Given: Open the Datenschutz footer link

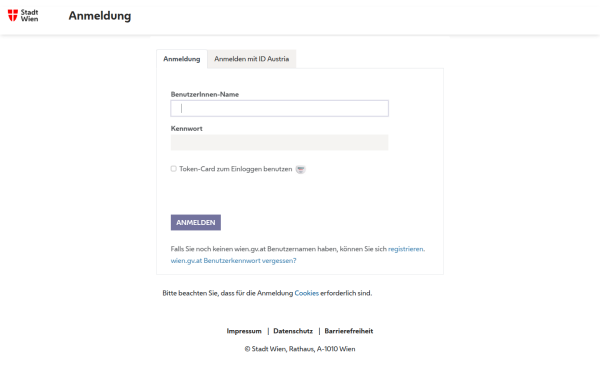Looking at the screenshot, I should [x=293, y=331].
